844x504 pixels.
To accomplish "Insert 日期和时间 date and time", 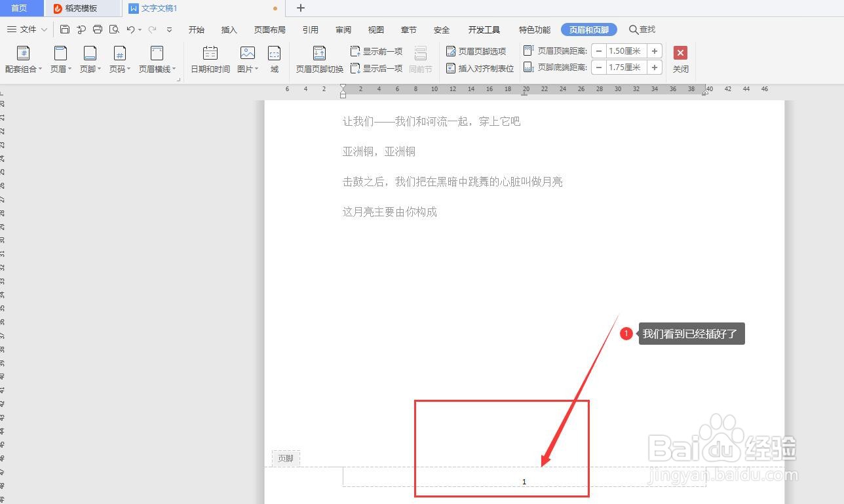I will (210, 60).
